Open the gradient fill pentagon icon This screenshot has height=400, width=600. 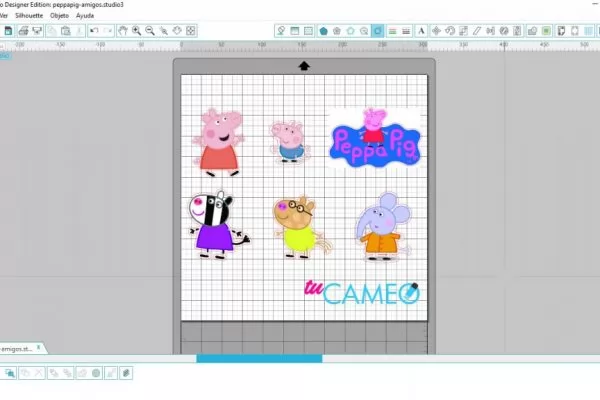click(x=337, y=31)
